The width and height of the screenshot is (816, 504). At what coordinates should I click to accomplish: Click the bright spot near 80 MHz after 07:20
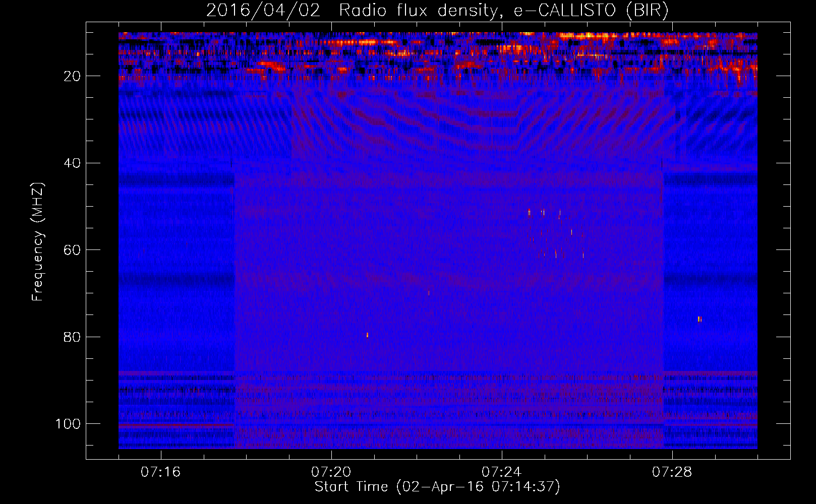367,335
